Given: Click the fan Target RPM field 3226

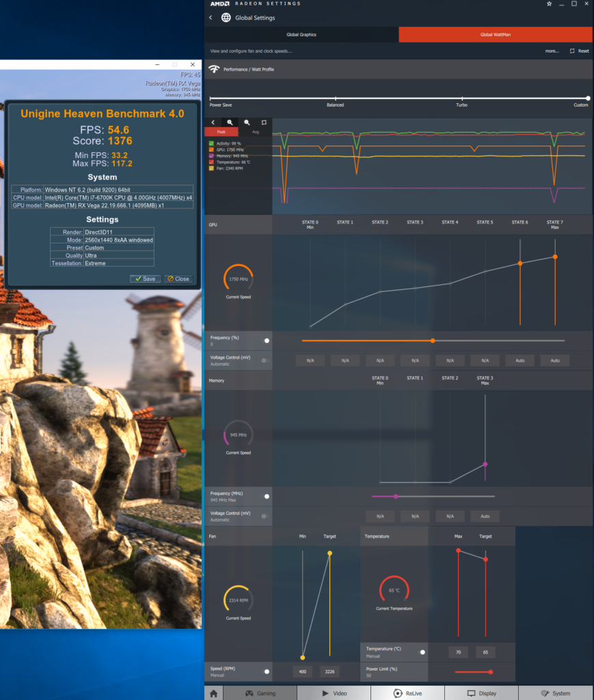Looking at the screenshot, I should click(329, 672).
